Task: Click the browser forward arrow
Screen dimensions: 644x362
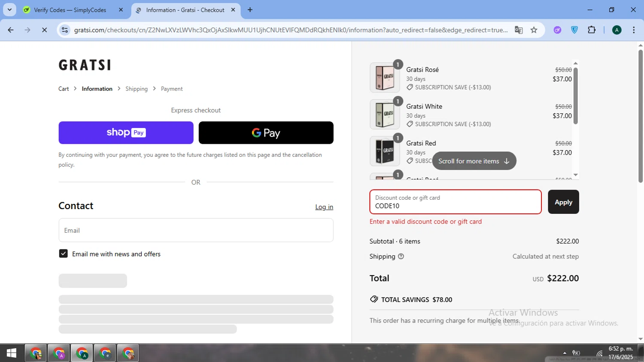Action: click(27, 30)
